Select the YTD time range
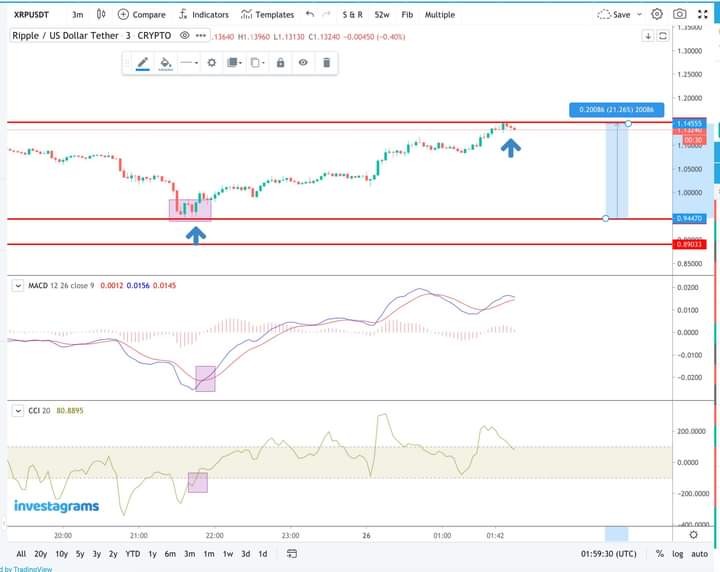This screenshot has height=572, width=720. (x=133, y=554)
